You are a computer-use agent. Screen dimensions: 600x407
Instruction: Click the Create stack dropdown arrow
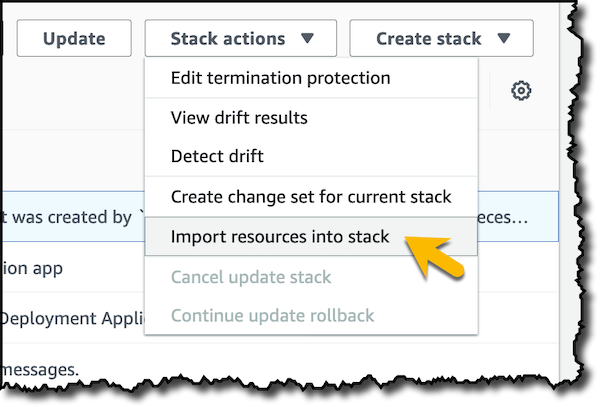504,38
